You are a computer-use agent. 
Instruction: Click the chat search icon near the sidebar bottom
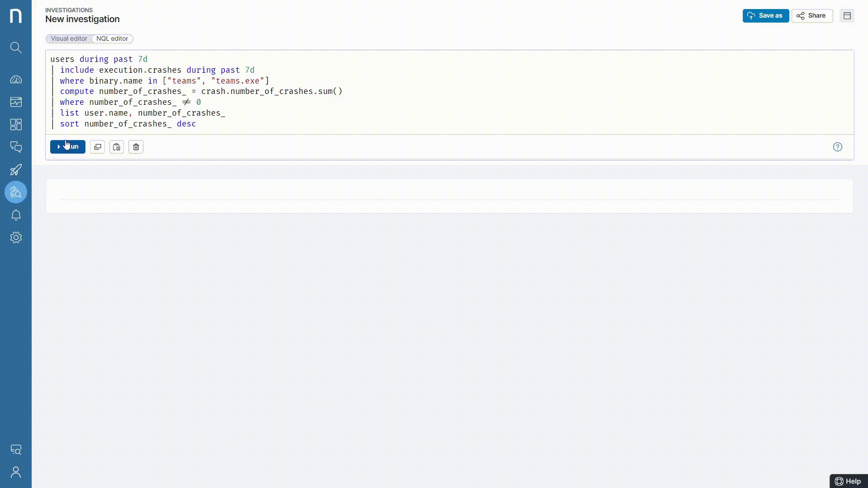(x=16, y=450)
